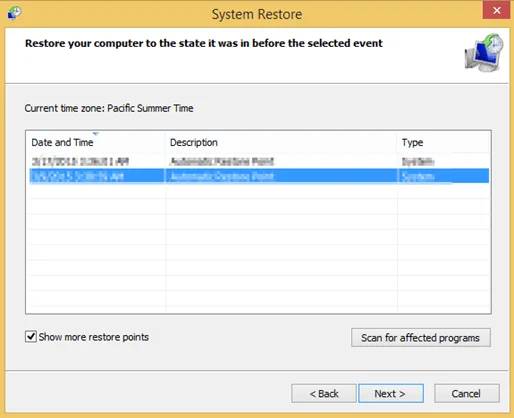Click the Show more restore points label
Viewport: 514px width, 418px height.
click(94, 337)
